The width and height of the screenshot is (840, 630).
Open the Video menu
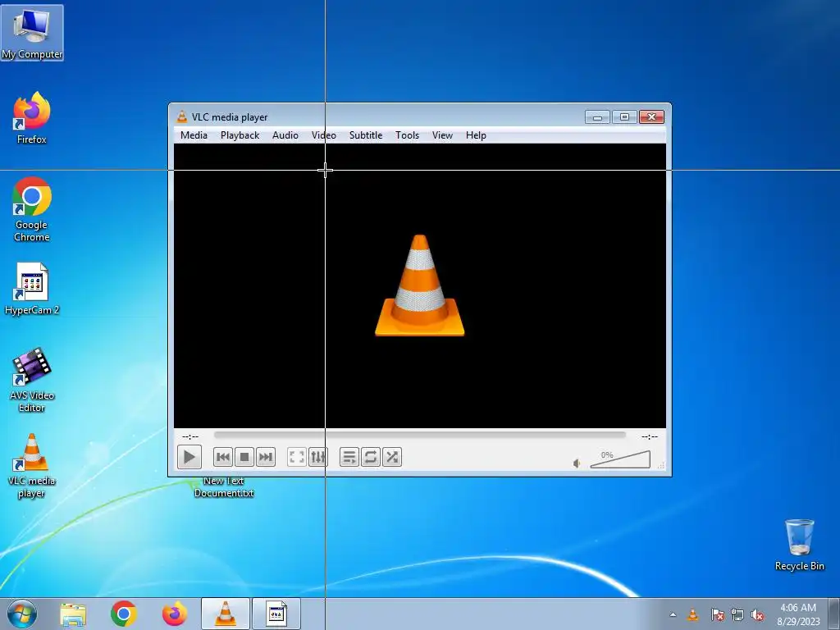[x=323, y=135]
